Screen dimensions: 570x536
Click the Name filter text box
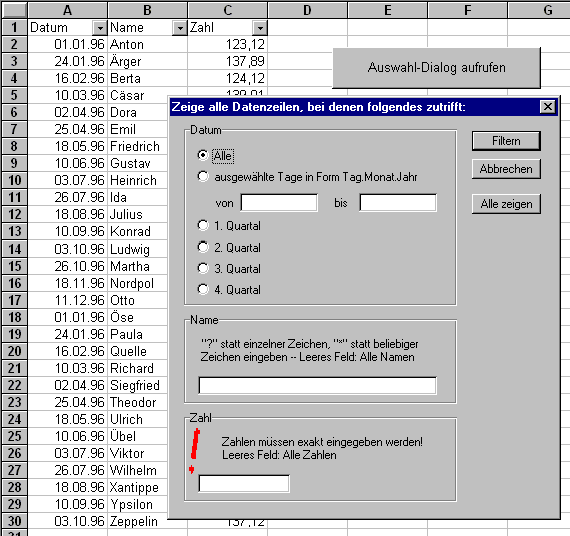(317, 385)
